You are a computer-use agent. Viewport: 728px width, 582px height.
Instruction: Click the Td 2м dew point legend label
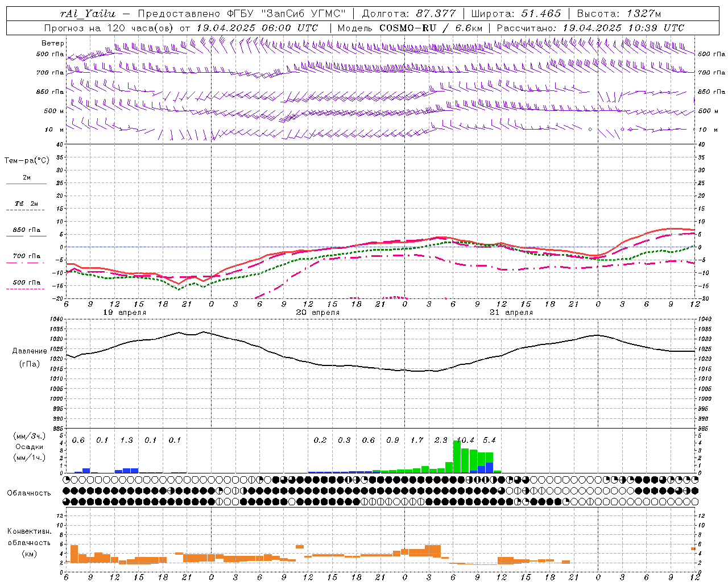[27, 203]
